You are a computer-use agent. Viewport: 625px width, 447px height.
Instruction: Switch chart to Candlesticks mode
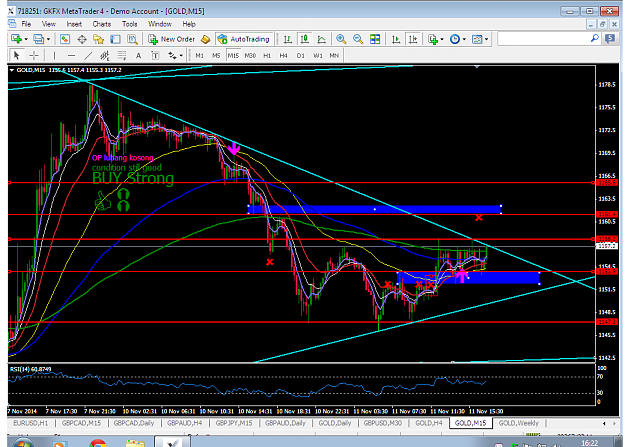click(305, 39)
